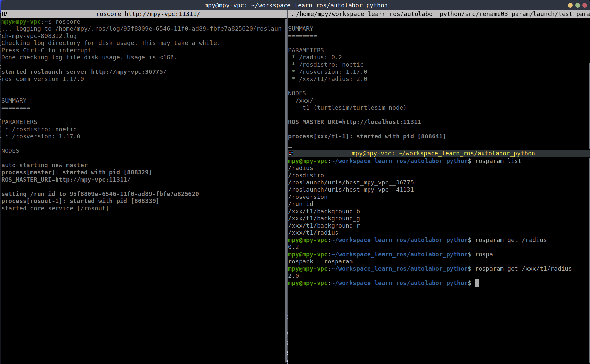
Task: Click the /xxx/t1/background_g parameter line
Action: (x=324, y=218)
